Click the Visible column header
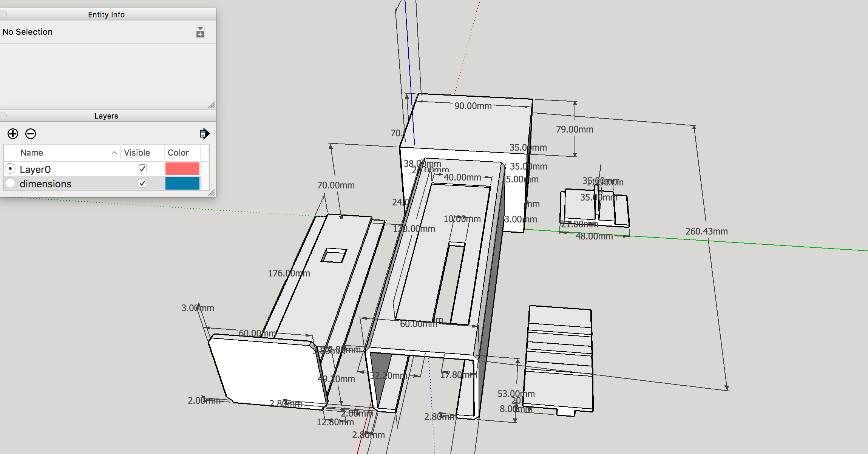868x454 pixels. point(136,153)
